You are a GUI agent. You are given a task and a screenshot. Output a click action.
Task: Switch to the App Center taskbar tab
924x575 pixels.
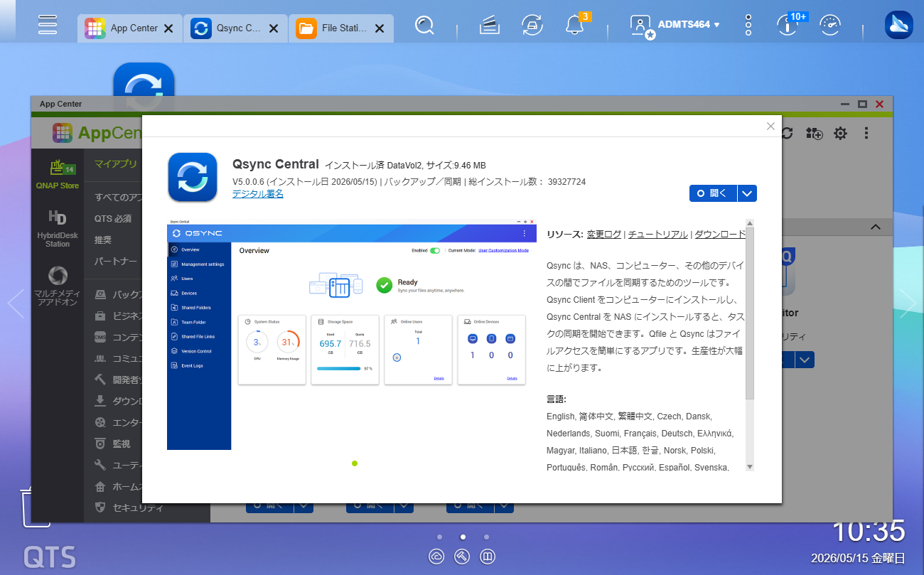[x=130, y=28]
